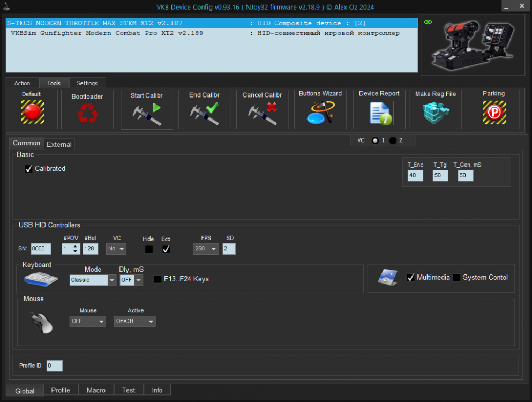Viewport: 532px width, 402px height.
Task: Expand the FPS dropdown set to 250
Action: point(206,249)
